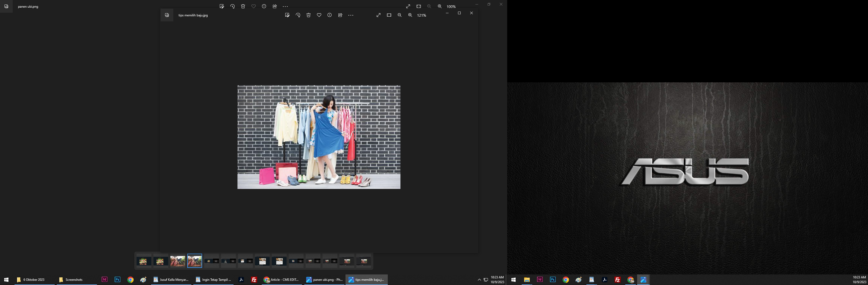
Task: Click the 121% zoom level value
Action: point(422,16)
